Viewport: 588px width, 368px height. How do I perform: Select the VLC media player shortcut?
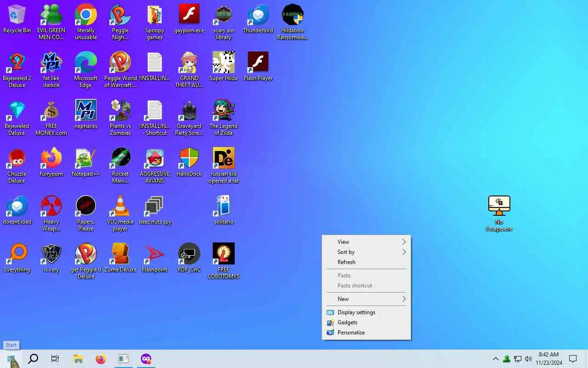coord(120,213)
